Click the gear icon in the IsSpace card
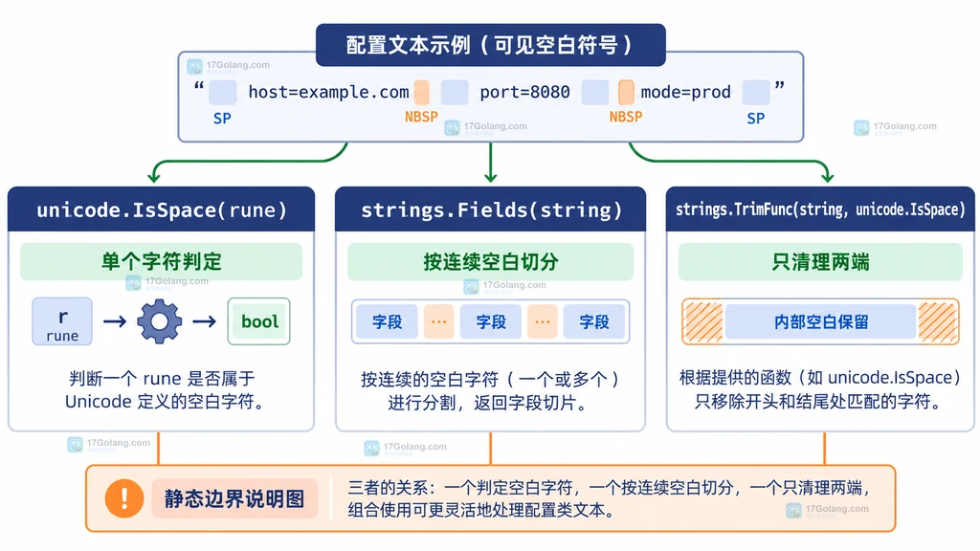Image resolution: width=980 pixels, height=551 pixels. click(160, 321)
